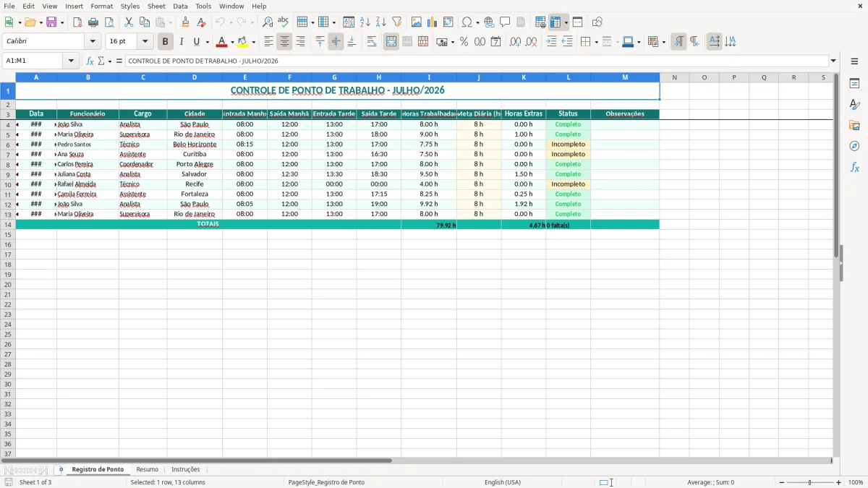This screenshot has width=868, height=488.
Task: Click the Zoom In plus button
Action: 839,482
